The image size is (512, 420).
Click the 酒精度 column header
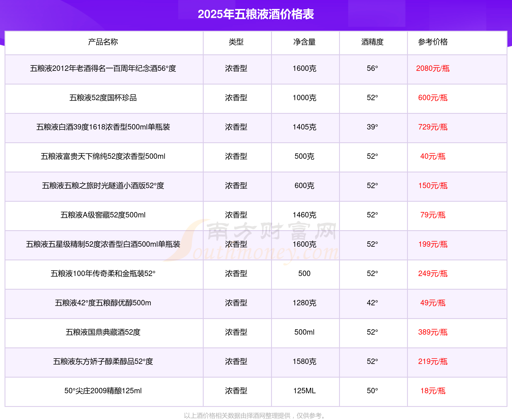point(372,42)
